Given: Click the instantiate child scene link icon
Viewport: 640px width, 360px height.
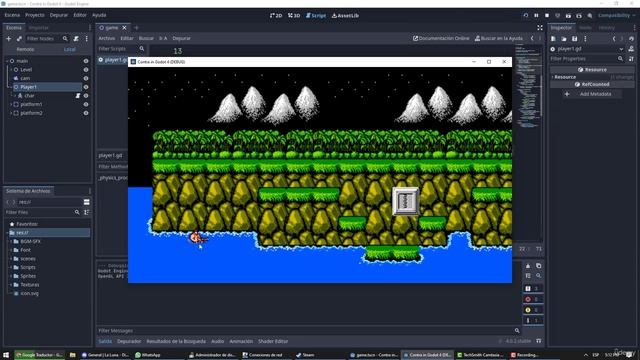Looking at the screenshot, I should [x=19, y=38].
